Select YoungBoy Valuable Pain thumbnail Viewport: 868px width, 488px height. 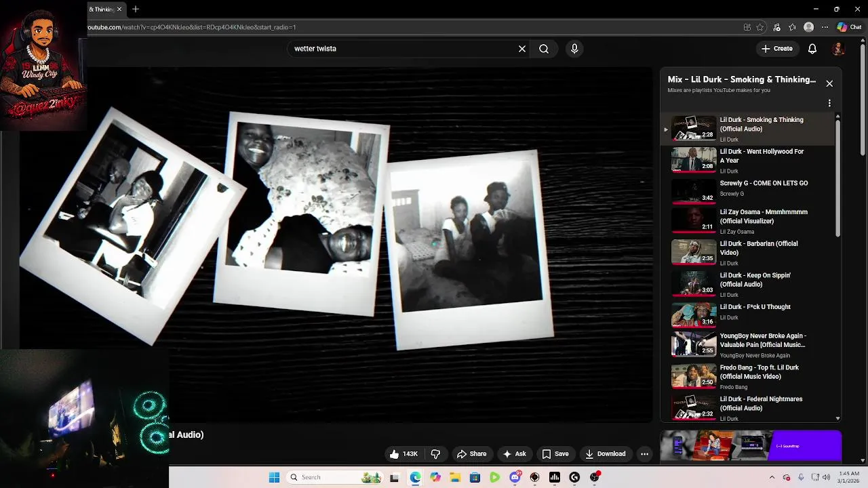click(694, 344)
